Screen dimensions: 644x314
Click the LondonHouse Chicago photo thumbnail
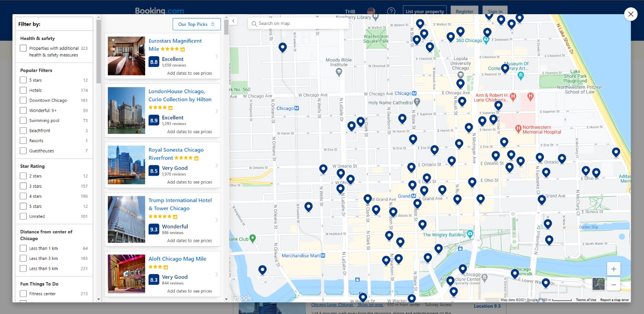pyautogui.click(x=126, y=110)
